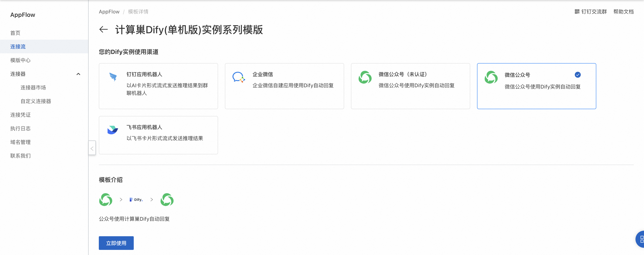Click the DingTalk robot bird icon
The height and width of the screenshot is (255, 644).
point(113,77)
